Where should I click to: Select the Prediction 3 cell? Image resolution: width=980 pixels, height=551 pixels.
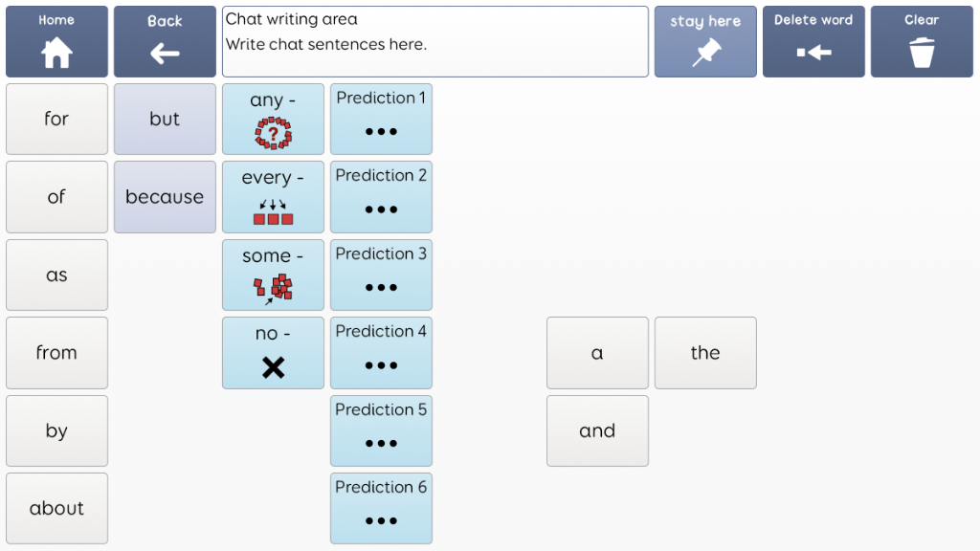pyautogui.click(x=381, y=275)
